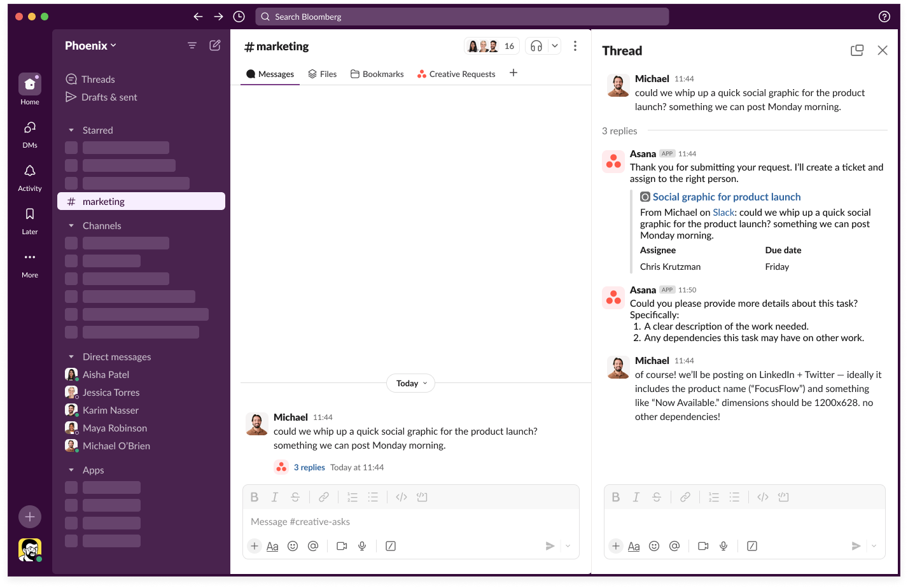Open the Social graphic for product launch ticket
This screenshot has height=588, width=908.
725,197
